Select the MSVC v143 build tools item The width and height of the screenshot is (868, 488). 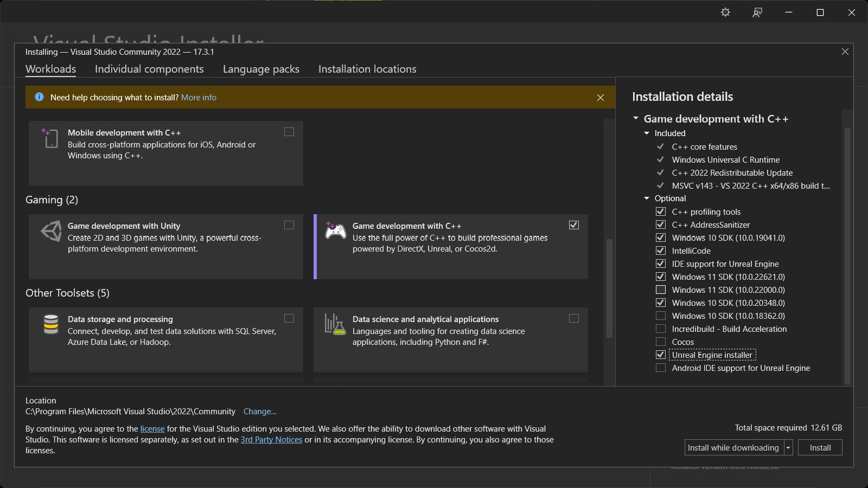[751, 186]
